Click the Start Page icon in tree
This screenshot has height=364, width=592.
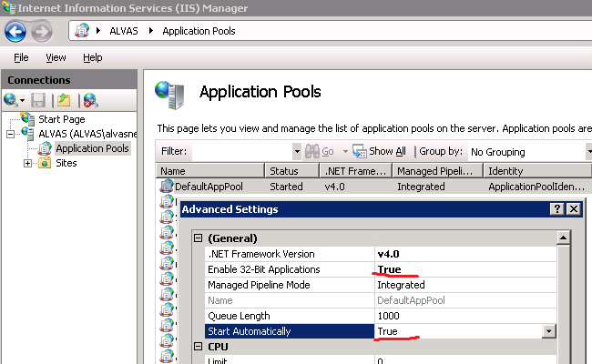28,119
